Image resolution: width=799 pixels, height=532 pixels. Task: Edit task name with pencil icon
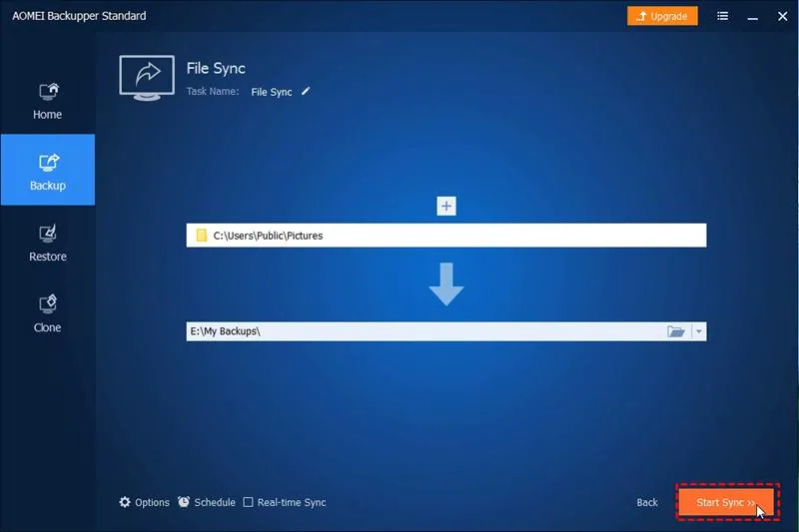coord(306,91)
